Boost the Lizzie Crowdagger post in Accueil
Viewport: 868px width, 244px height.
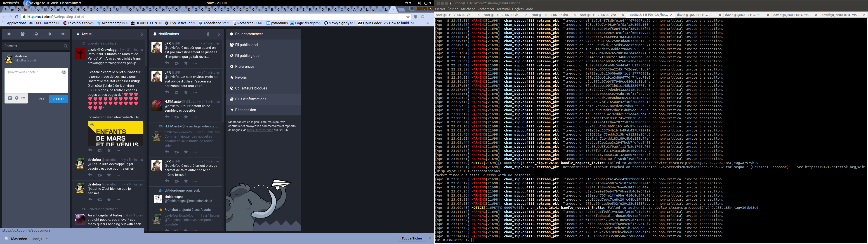point(99,150)
